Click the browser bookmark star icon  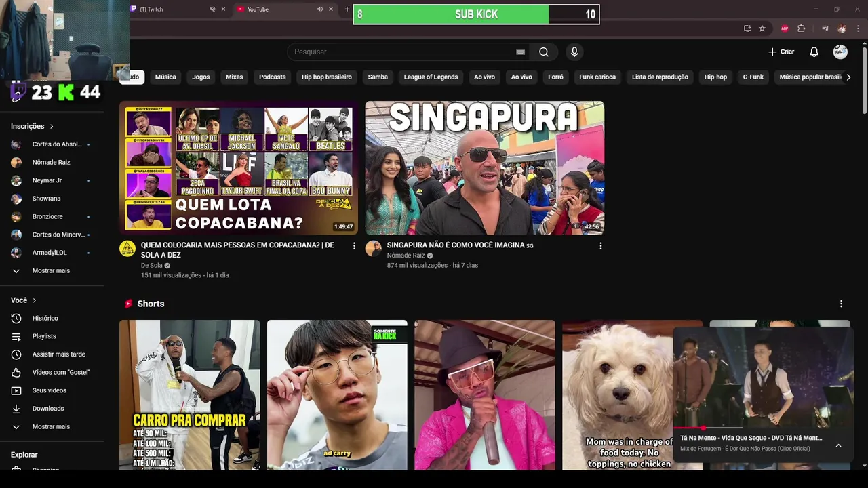coord(762,28)
